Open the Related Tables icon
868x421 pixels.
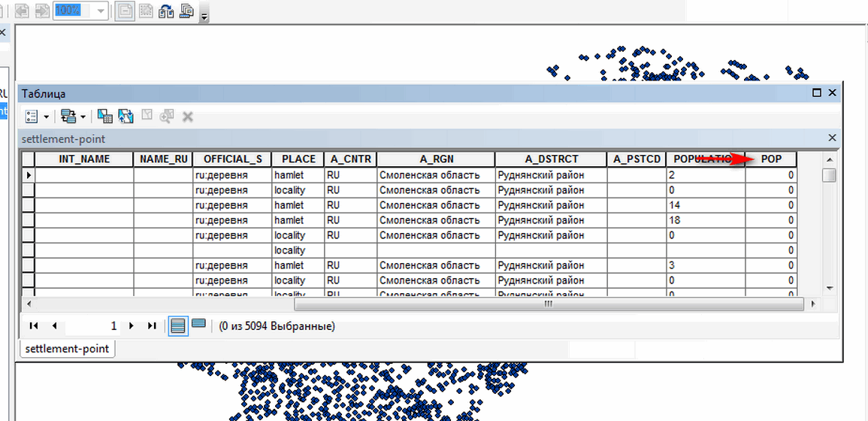pos(68,117)
